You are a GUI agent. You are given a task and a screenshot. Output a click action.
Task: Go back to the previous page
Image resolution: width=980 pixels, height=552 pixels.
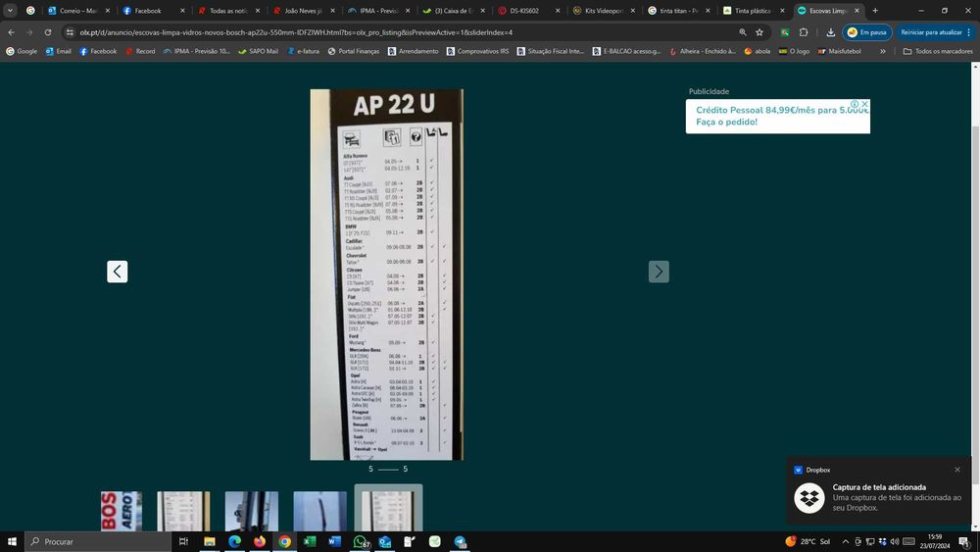coord(11,32)
